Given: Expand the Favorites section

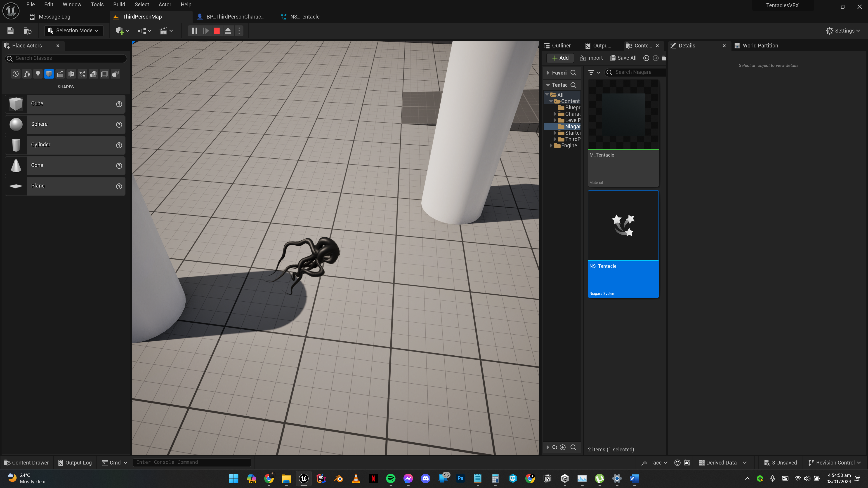Looking at the screenshot, I should (548, 73).
